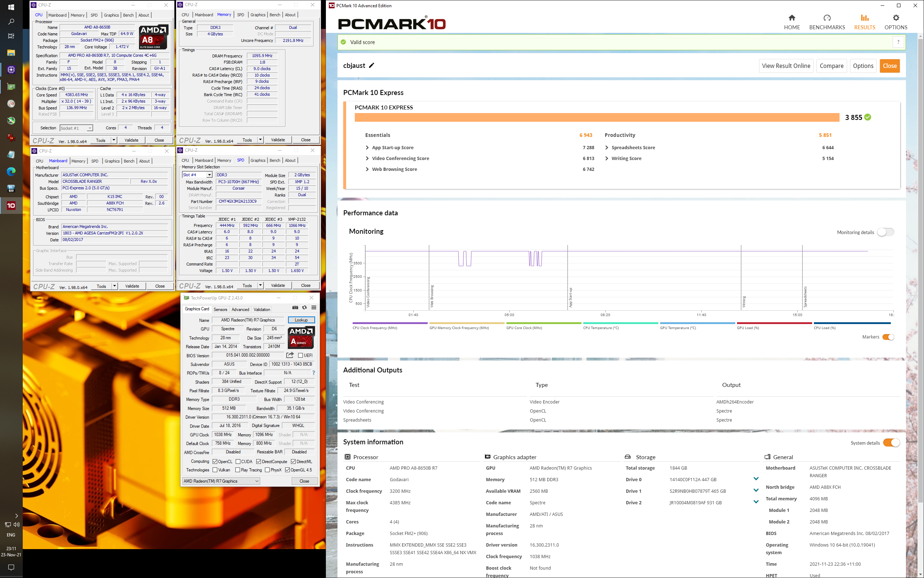This screenshot has width=924, height=578.
Task: Open the Windows Start menu
Action: (11, 7)
